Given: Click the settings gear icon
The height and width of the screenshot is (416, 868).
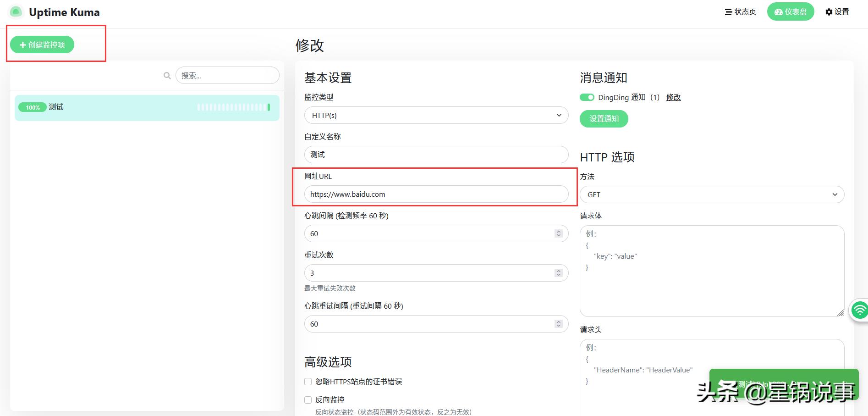Looking at the screenshot, I should [x=829, y=12].
